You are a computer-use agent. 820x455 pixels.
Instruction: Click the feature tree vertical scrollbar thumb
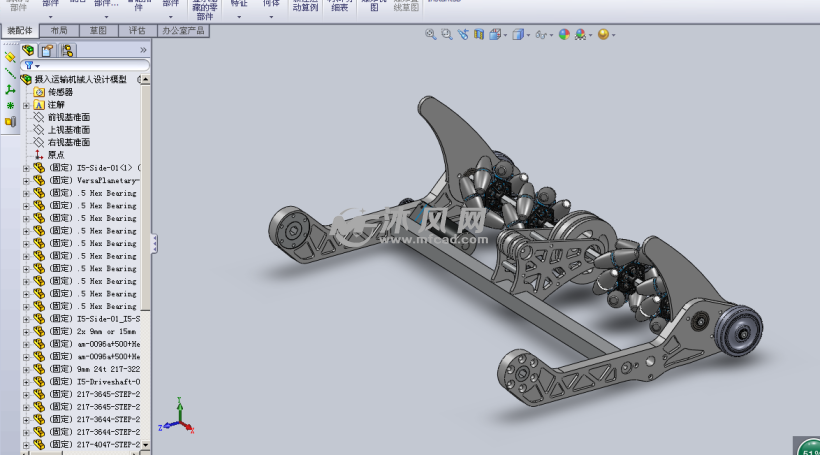145,198
